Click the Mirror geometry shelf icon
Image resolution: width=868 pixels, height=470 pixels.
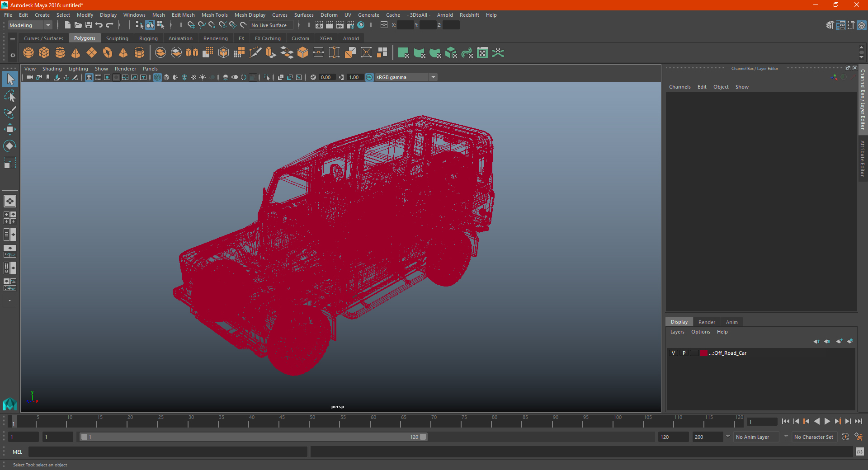click(192, 53)
